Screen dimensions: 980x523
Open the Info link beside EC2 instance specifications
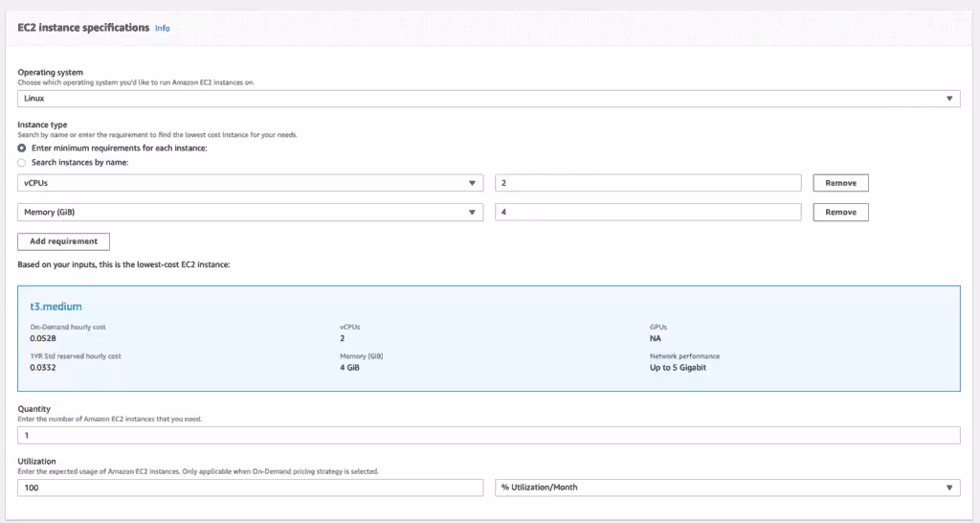pos(162,28)
